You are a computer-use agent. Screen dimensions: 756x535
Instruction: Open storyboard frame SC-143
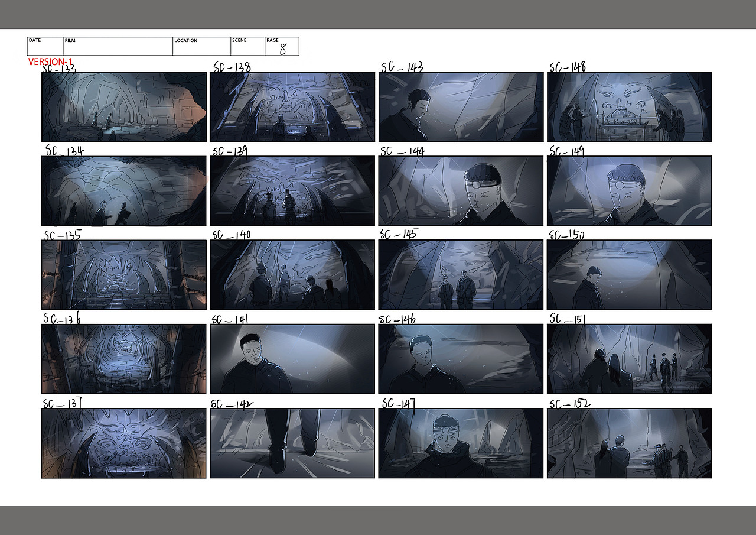461,107
